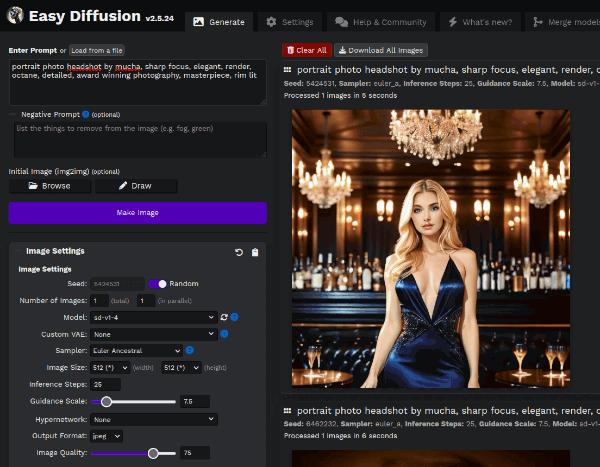Click the help icon beside Custom VAE
Viewport: 600px width, 467px height.
[x=224, y=334]
